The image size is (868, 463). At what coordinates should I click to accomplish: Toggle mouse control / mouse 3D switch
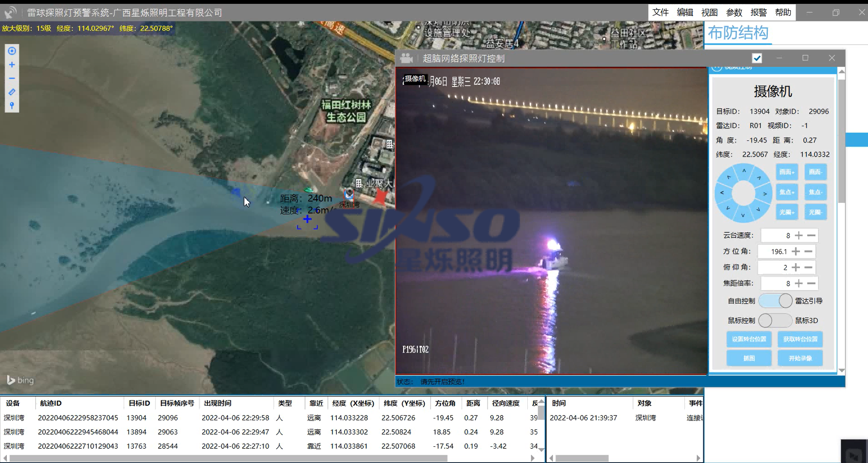pos(775,321)
